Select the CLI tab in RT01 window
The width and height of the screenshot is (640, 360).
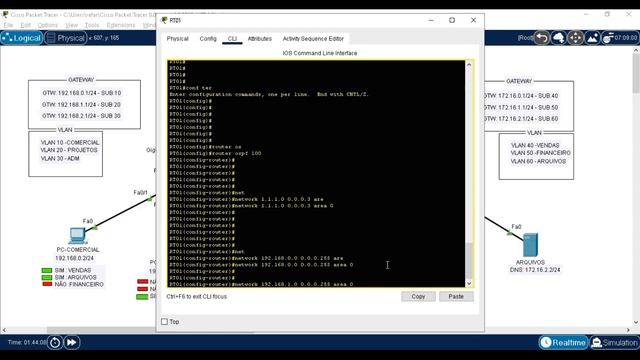pyautogui.click(x=232, y=39)
